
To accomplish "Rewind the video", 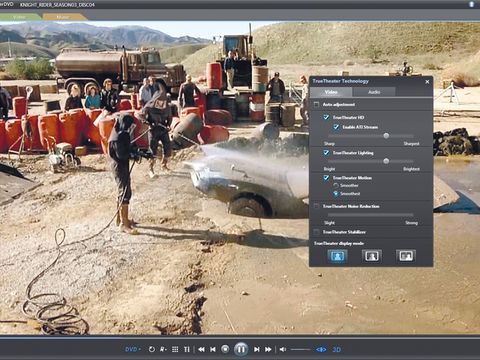I will [x=201, y=349].
